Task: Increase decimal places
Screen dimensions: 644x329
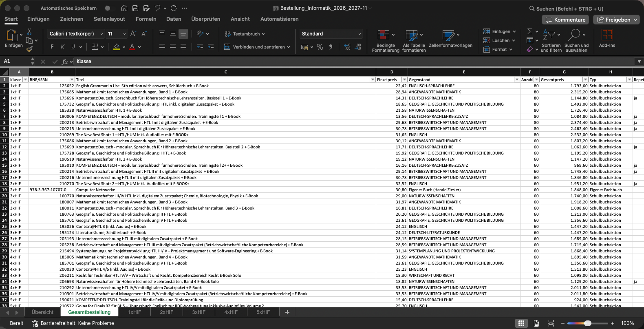Action: [347, 47]
